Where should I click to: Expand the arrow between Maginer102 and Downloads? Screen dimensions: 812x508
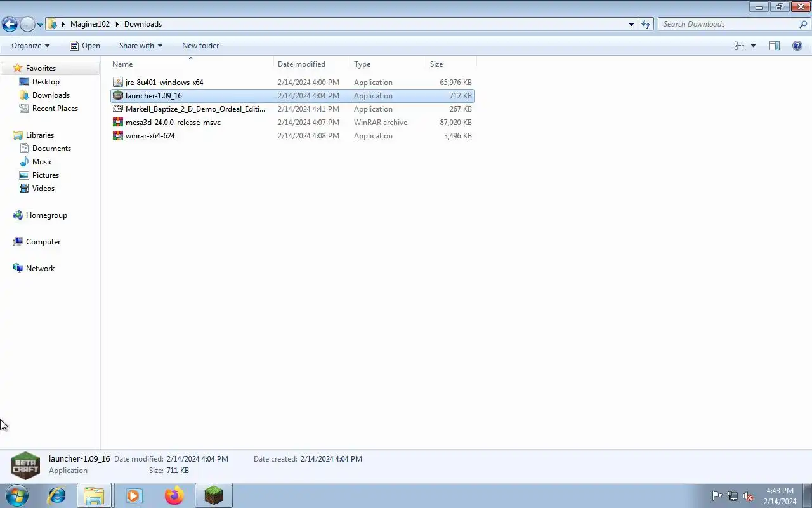pos(117,24)
